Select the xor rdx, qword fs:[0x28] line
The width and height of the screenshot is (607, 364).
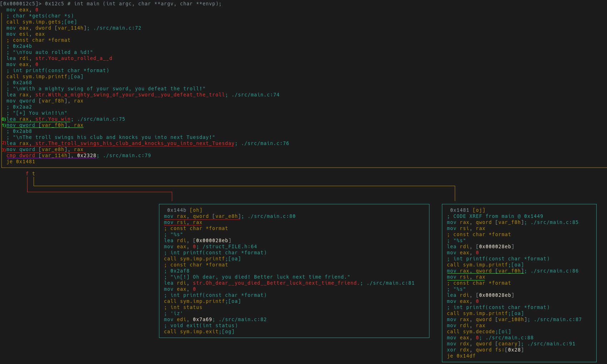tap(485, 350)
